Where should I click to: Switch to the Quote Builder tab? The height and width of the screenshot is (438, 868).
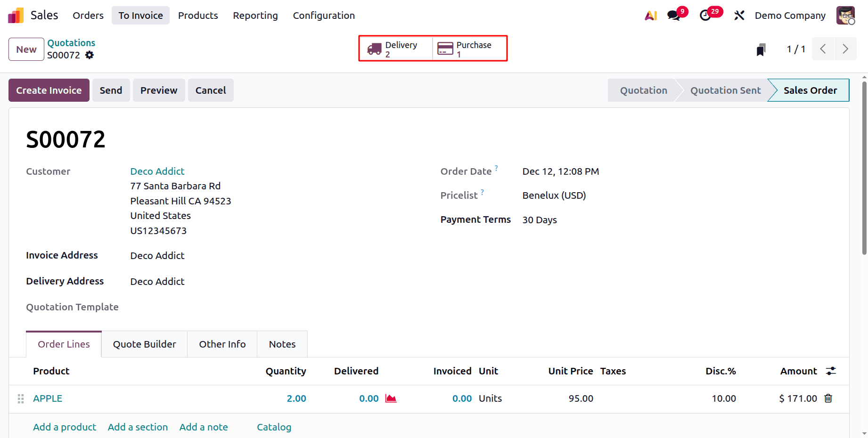(144, 344)
